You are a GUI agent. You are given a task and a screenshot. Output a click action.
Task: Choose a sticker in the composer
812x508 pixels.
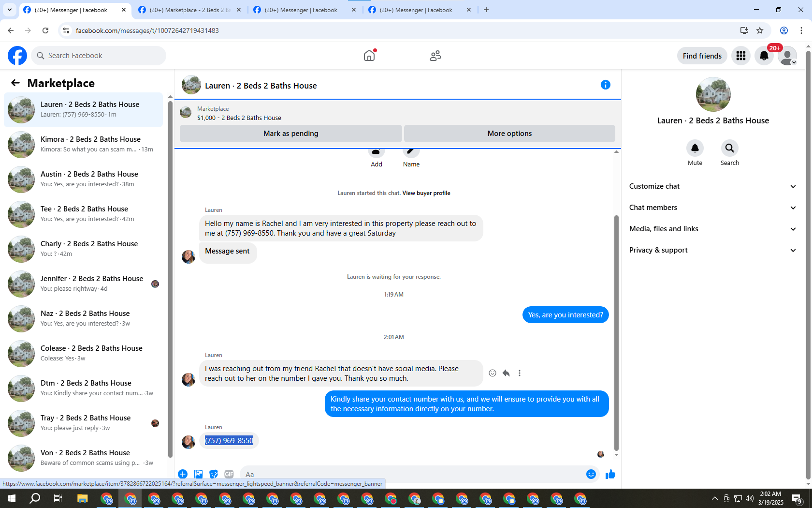click(214, 474)
